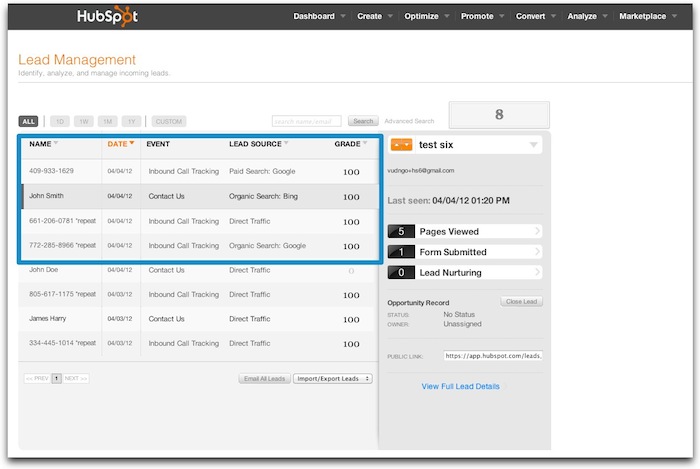Click the Close Lead button

(x=521, y=302)
